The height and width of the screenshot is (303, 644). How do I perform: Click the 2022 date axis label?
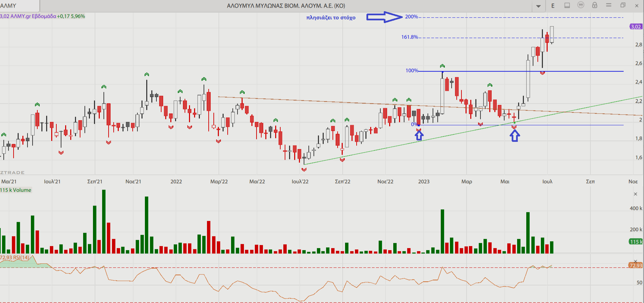[176, 182]
